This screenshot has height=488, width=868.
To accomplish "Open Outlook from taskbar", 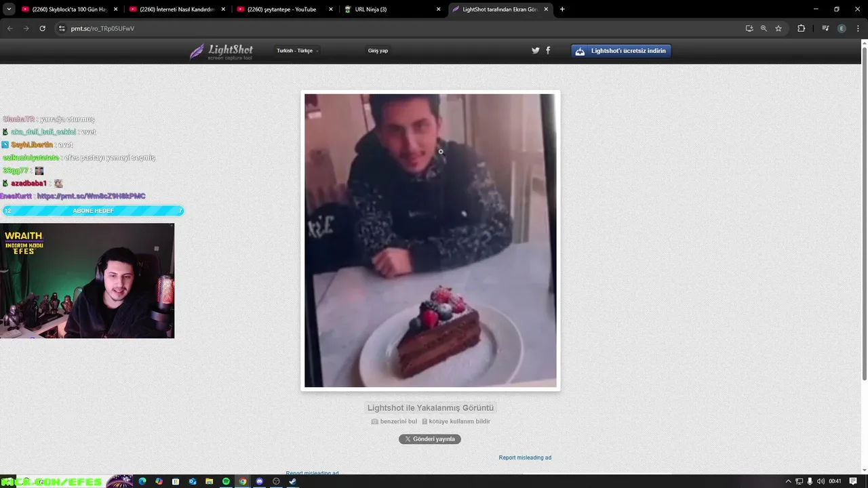I will tap(193, 481).
